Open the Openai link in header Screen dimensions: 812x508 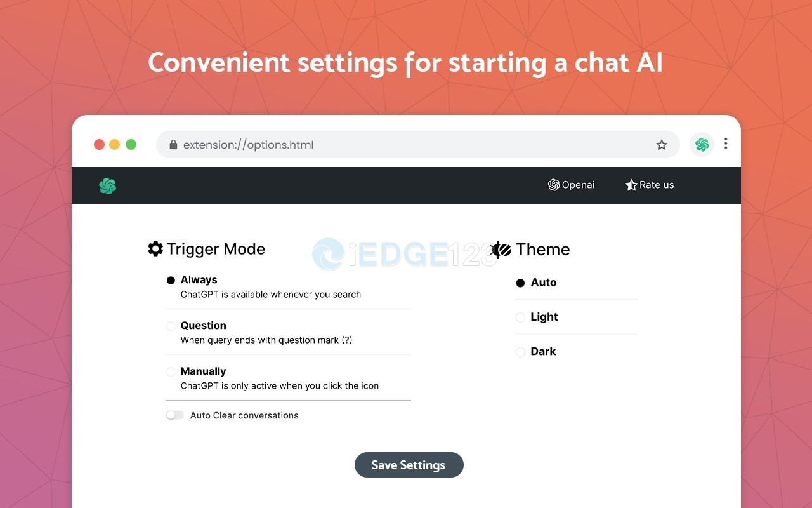pos(572,185)
